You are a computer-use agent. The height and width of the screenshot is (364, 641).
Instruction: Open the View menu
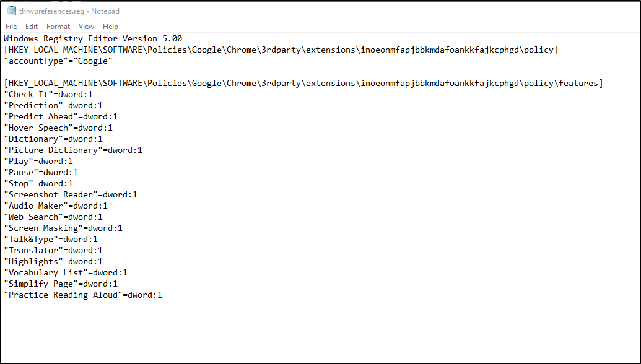point(86,27)
